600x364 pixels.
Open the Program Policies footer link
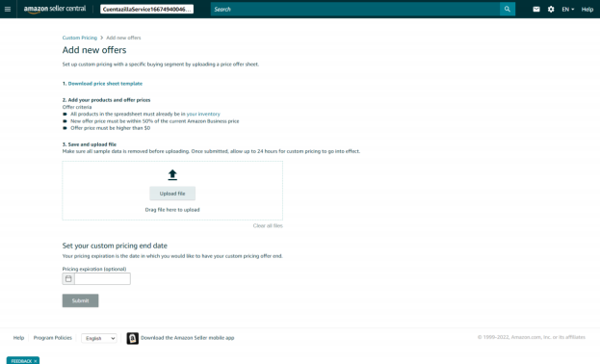[x=52, y=338]
